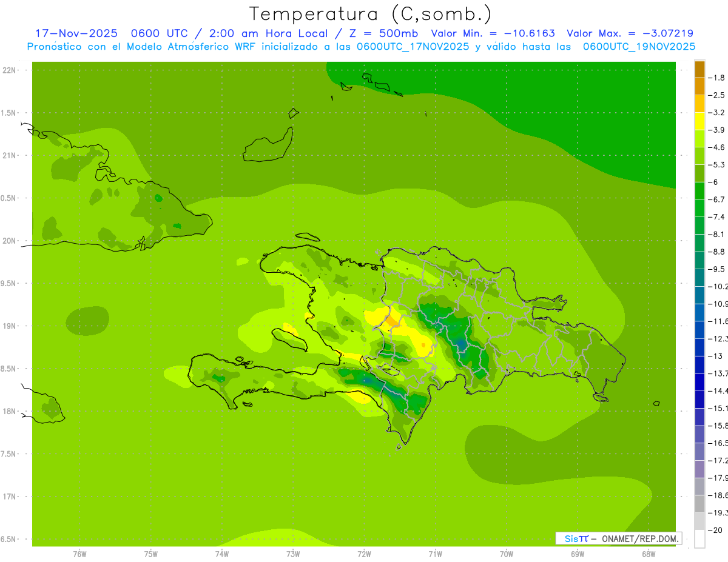Click the 'Valor Min. = -10.6163' readout
Screen dimensions: 728x562
(x=493, y=33)
